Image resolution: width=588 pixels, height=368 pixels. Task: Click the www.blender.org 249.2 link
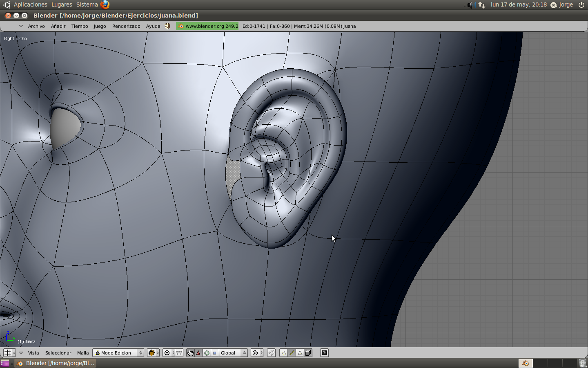[207, 26]
